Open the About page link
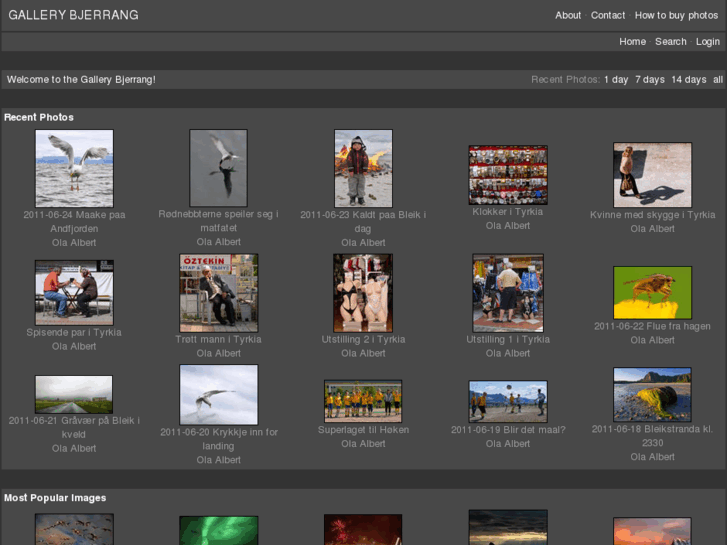The width and height of the screenshot is (727, 545). pyautogui.click(x=568, y=15)
